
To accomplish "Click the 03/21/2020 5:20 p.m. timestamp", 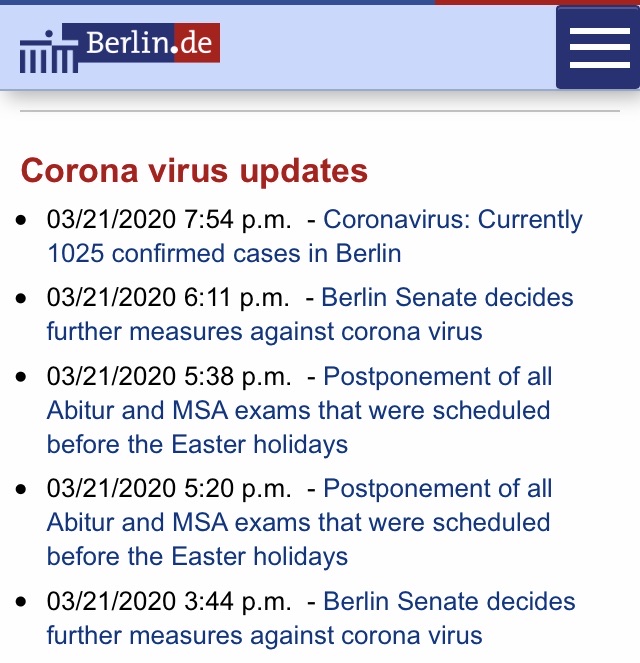I will coord(169,489).
